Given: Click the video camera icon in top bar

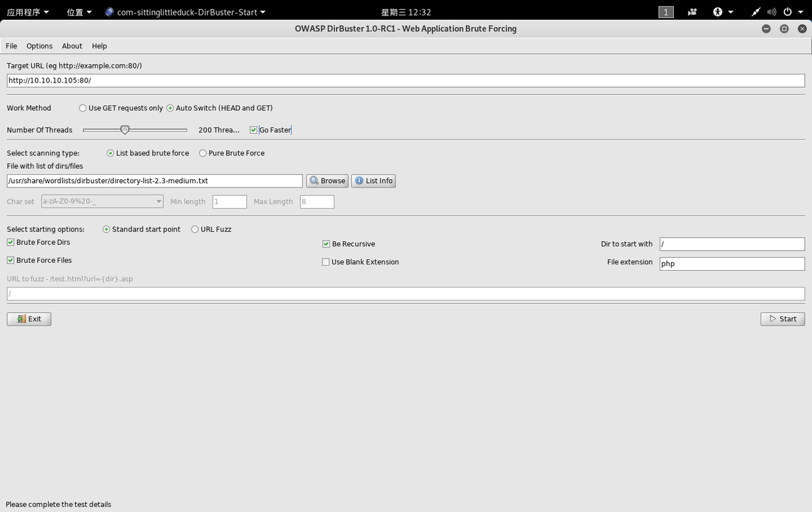Looking at the screenshot, I should tap(692, 12).
